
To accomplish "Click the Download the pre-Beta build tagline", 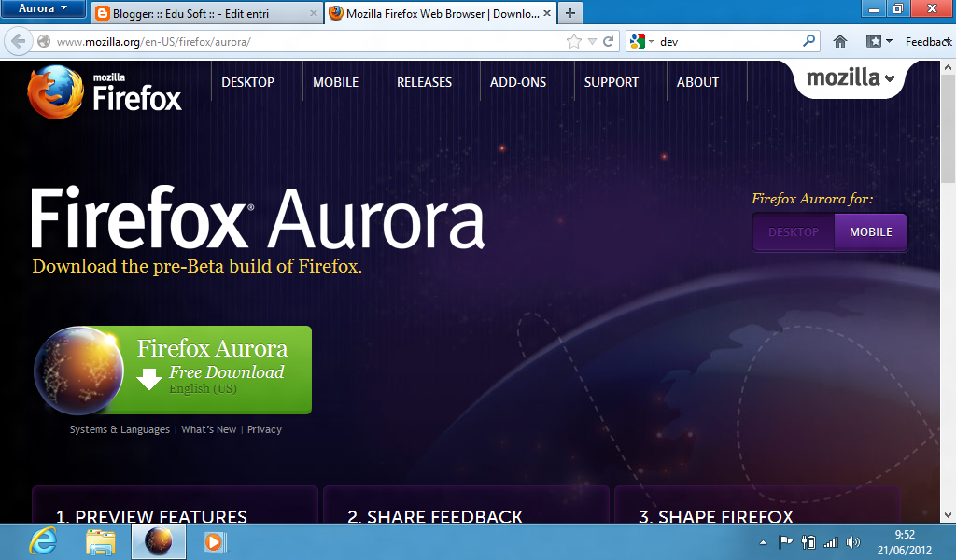I will (x=197, y=266).
